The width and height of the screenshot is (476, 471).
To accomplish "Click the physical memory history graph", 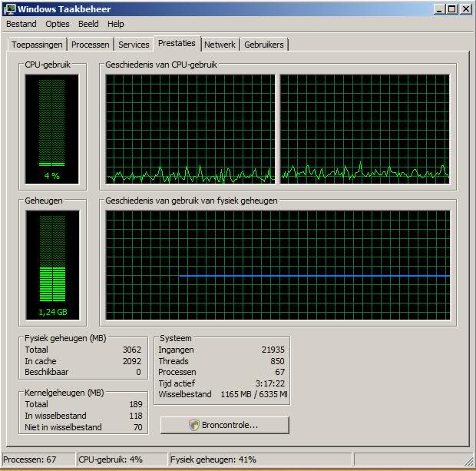I will coord(277,265).
